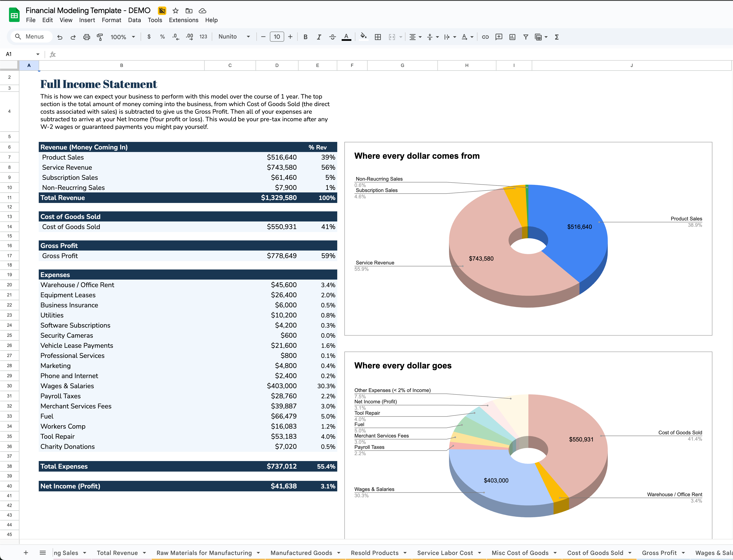Click the Menus search button
The width and height of the screenshot is (733, 560).
(31, 37)
